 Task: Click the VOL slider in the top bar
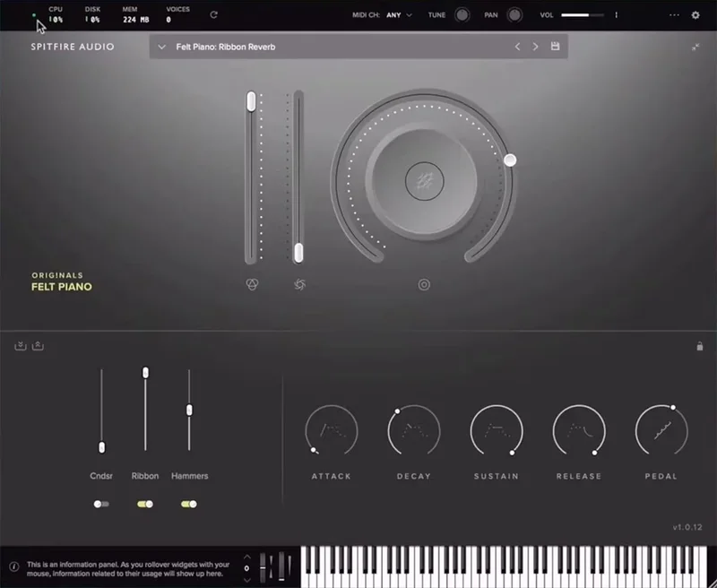tap(583, 15)
